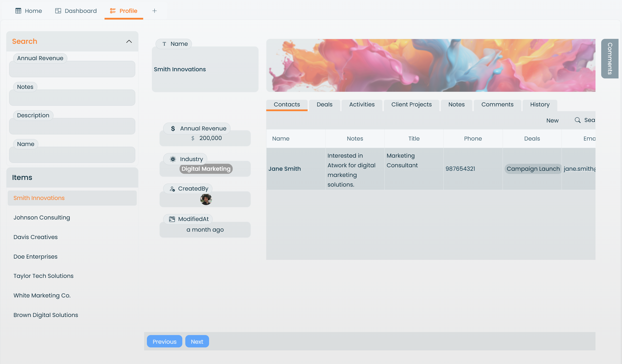Focus the Description search field
The image size is (622, 364).
(x=72, y=126)
